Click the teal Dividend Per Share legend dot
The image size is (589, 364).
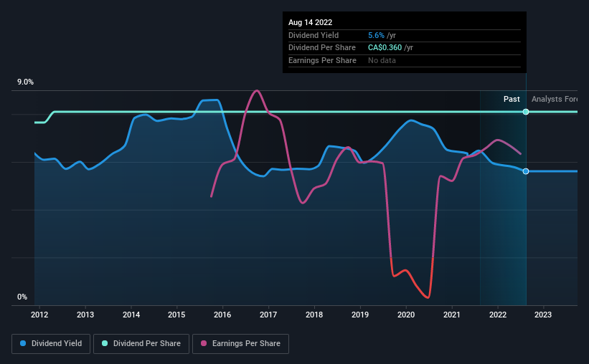point(105,343)
